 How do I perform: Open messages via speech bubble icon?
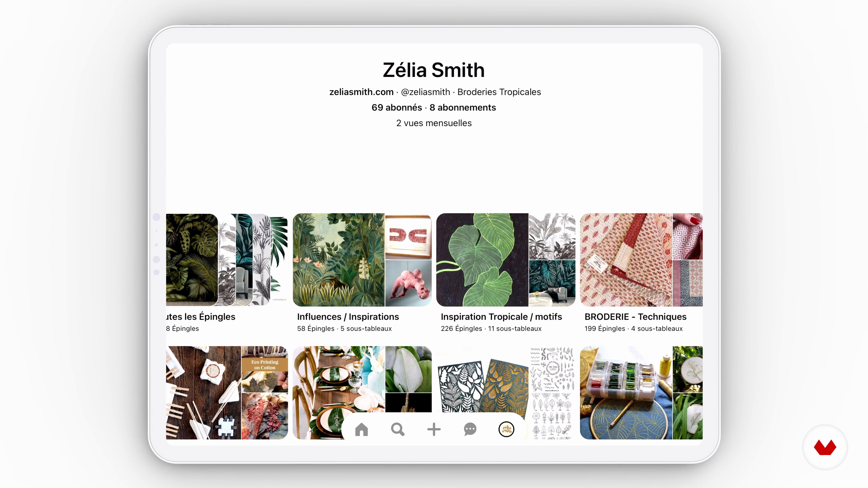point(470,429)
